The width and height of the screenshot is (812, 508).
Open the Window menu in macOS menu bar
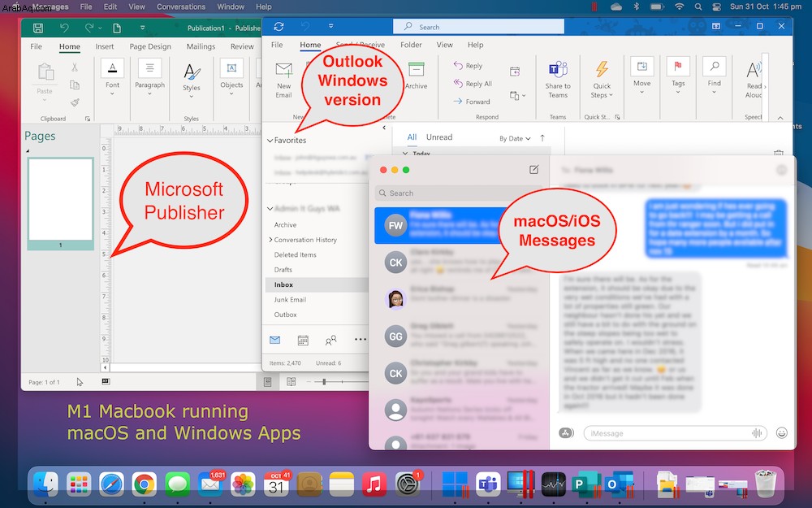point(231,7)
